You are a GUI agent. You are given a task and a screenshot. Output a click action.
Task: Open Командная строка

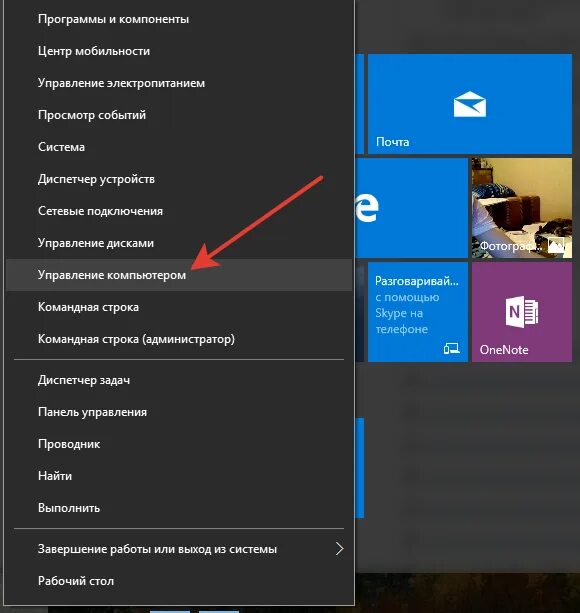[x=179, y=307]
